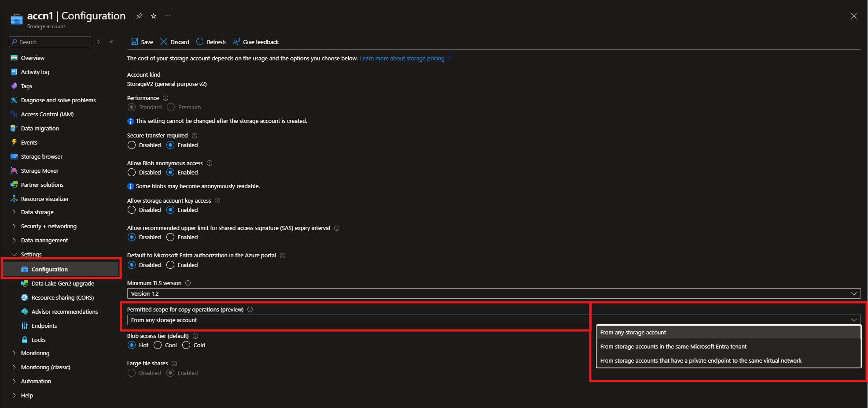Open the more options ellipsis in header

pos(168,16)
